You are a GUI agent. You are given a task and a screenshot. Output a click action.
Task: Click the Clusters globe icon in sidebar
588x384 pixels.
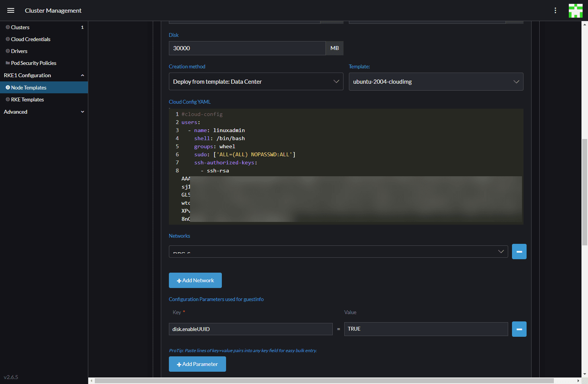pos(8,27)
